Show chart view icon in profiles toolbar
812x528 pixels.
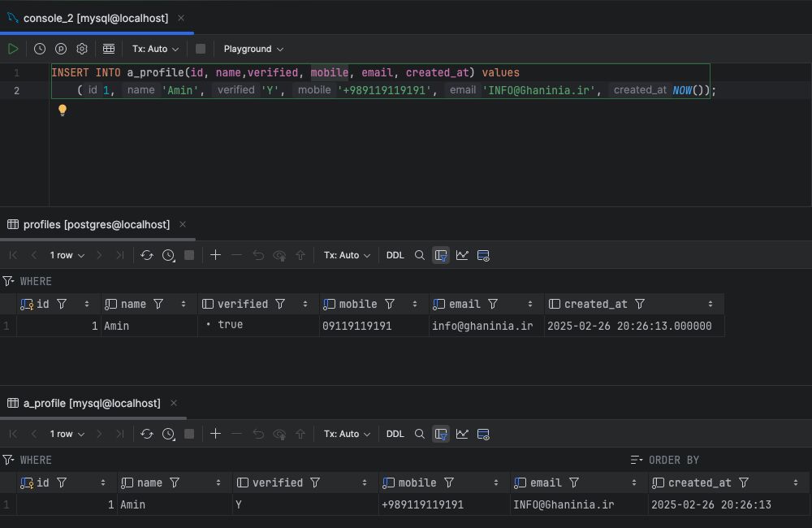(x=462, y=255)
